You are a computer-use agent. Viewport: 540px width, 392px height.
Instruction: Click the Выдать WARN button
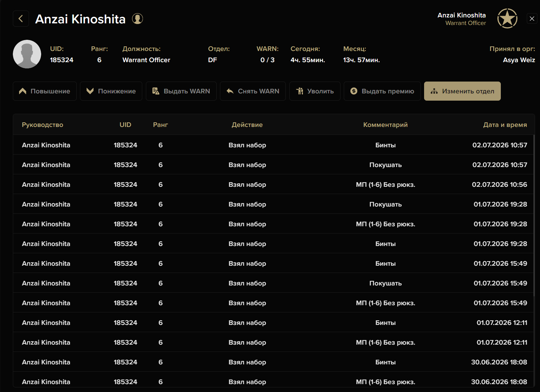tap(181, 91)
